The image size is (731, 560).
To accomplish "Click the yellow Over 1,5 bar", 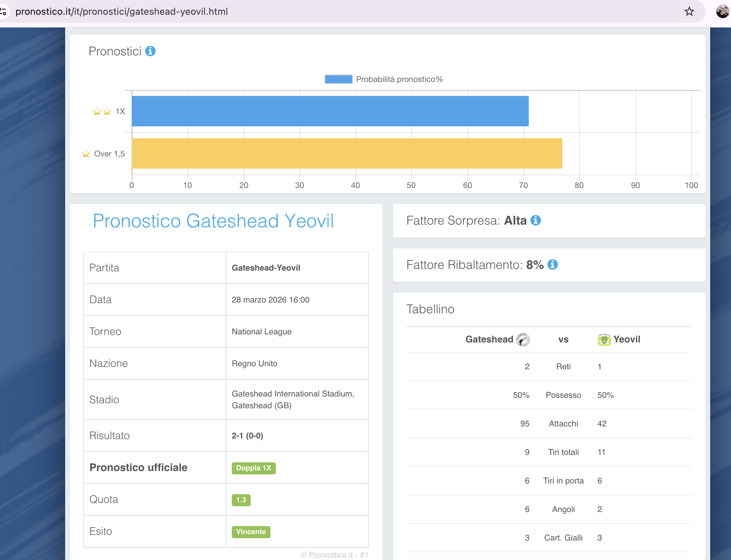I will click(x=347, y=153).
